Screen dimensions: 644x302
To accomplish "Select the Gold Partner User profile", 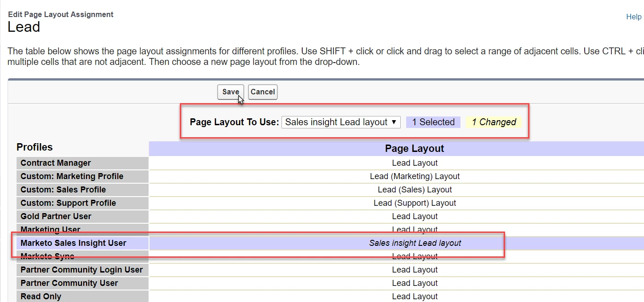I will 82,216.
